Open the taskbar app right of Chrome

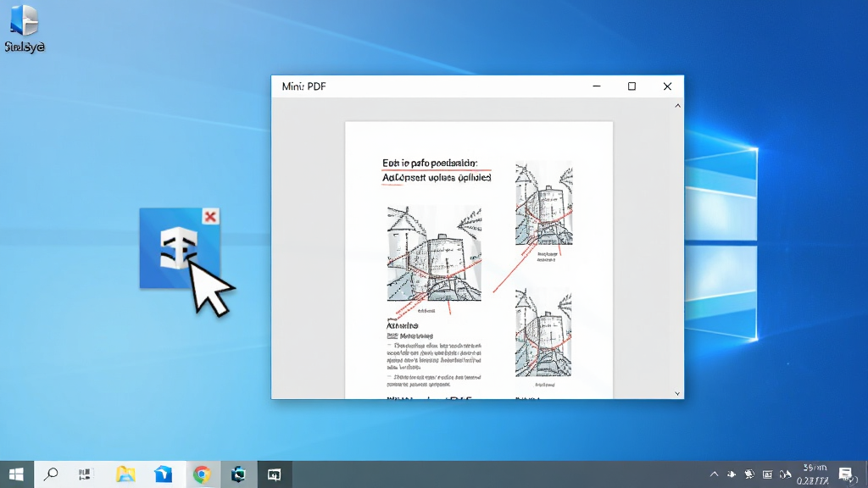coord(238,474)
